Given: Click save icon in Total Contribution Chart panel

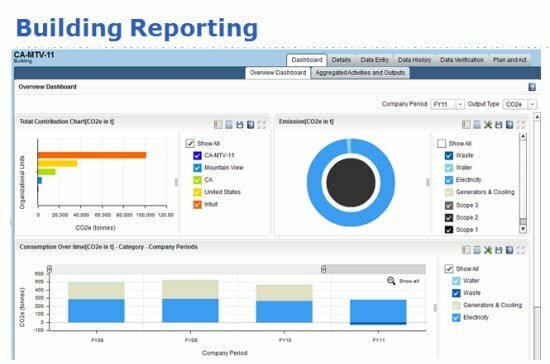Looking at the screenshot, I should pyautogui.click(x=240, y=124).
